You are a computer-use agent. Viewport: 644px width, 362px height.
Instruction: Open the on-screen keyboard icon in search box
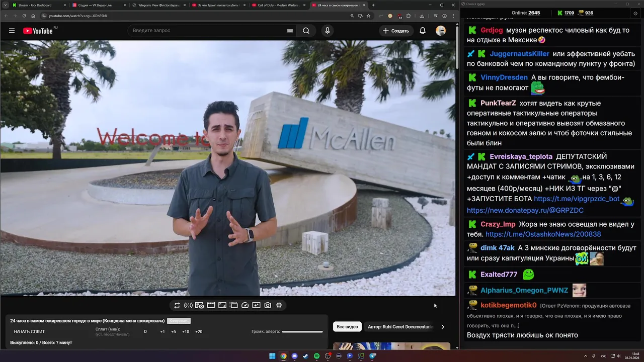(x=290, y=31)
